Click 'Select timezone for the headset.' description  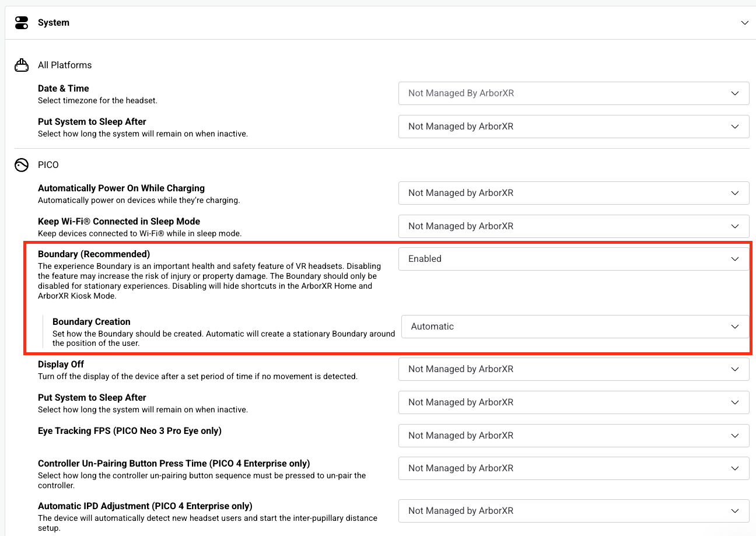98,100
